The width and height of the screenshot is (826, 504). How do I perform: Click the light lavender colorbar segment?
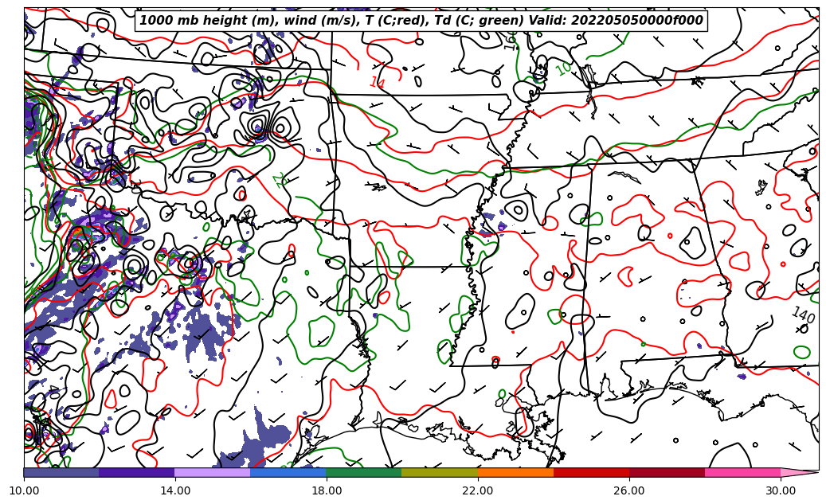point(213,472)
